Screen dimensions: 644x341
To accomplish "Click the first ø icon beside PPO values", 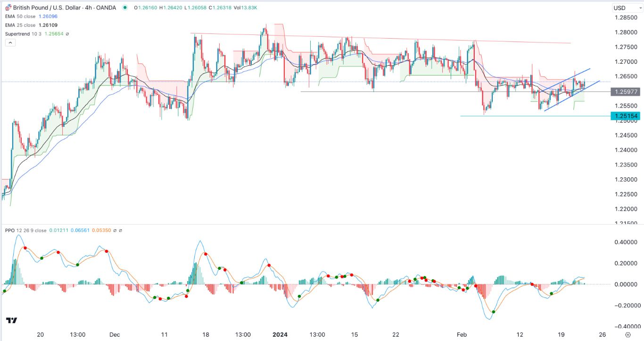I will tap(115, 231).
